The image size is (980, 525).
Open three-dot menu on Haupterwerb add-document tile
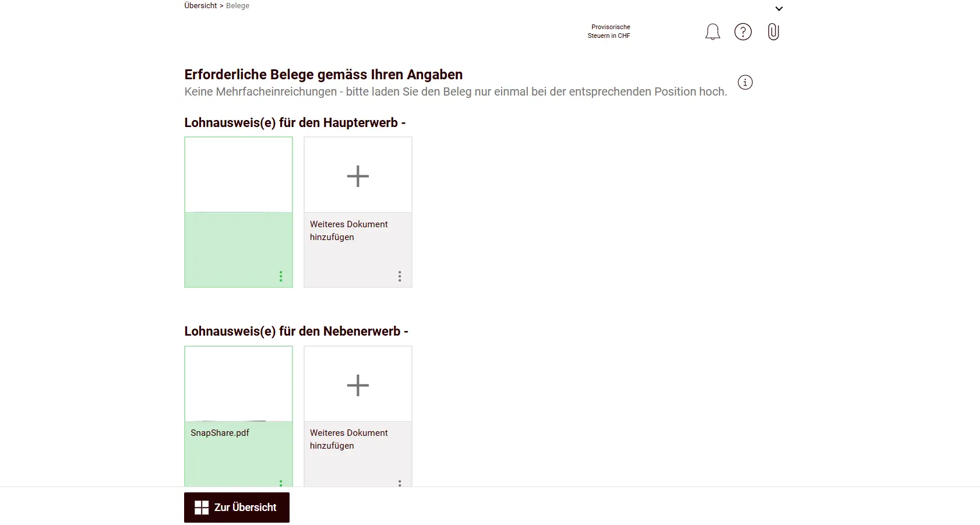pyautogui.click(x=400, y=277)
